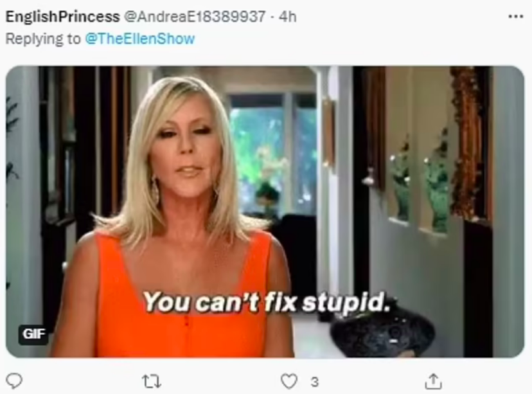
Task: Open the three-dot more options menu
Action: (x=516, y=16)
